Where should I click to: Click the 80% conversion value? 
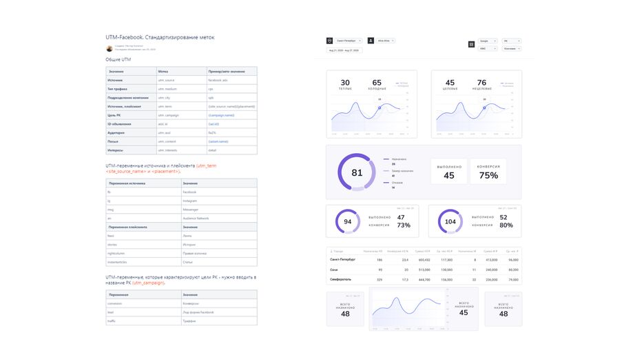506,225
